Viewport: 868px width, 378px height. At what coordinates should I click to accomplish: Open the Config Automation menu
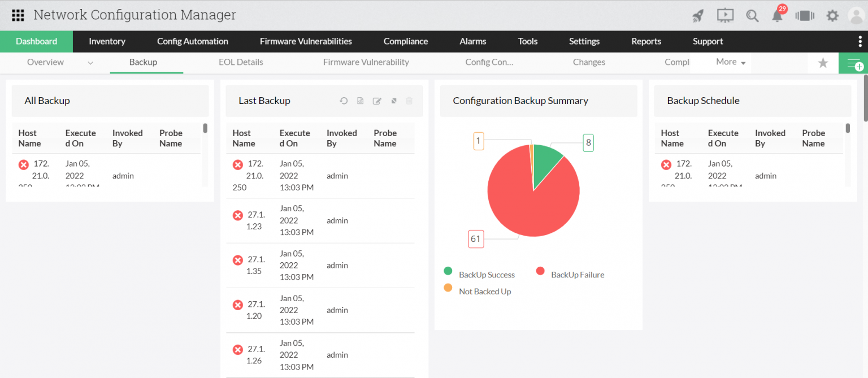(x=192, y=41)
